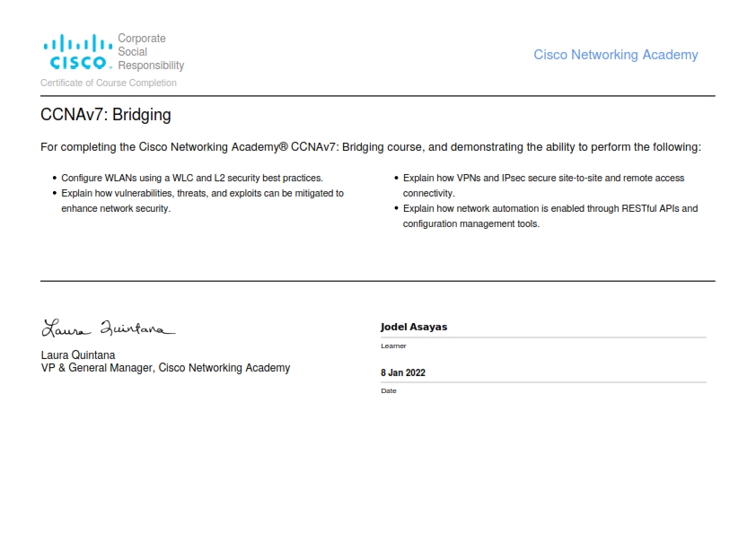Click the Learner field label
756x534 pixels.
[x=393, y=346]
